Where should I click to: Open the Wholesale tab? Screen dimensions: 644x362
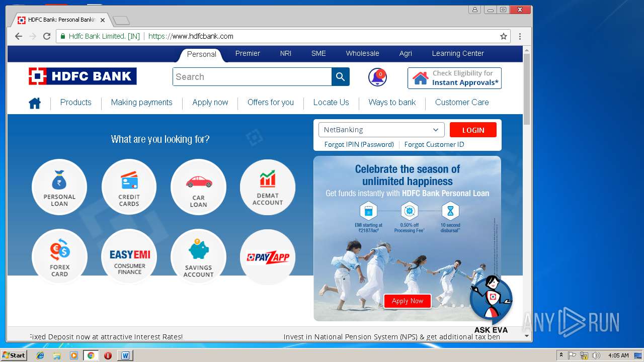coord(362,53)
